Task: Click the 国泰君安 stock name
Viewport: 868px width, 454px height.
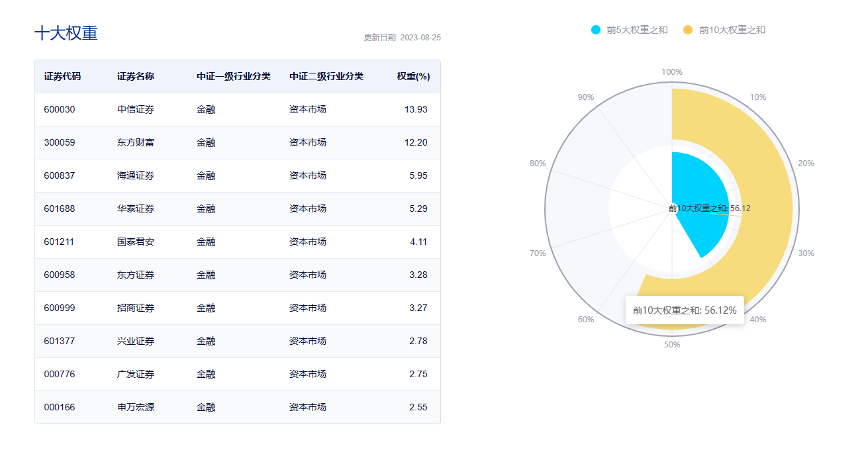Action: (x=136, y=242)
